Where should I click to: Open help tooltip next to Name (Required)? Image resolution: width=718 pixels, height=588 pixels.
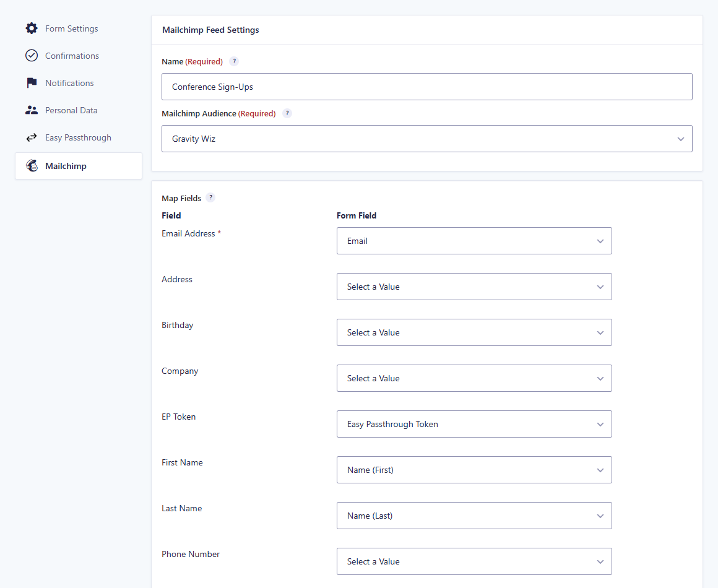(x=234, y=61)
